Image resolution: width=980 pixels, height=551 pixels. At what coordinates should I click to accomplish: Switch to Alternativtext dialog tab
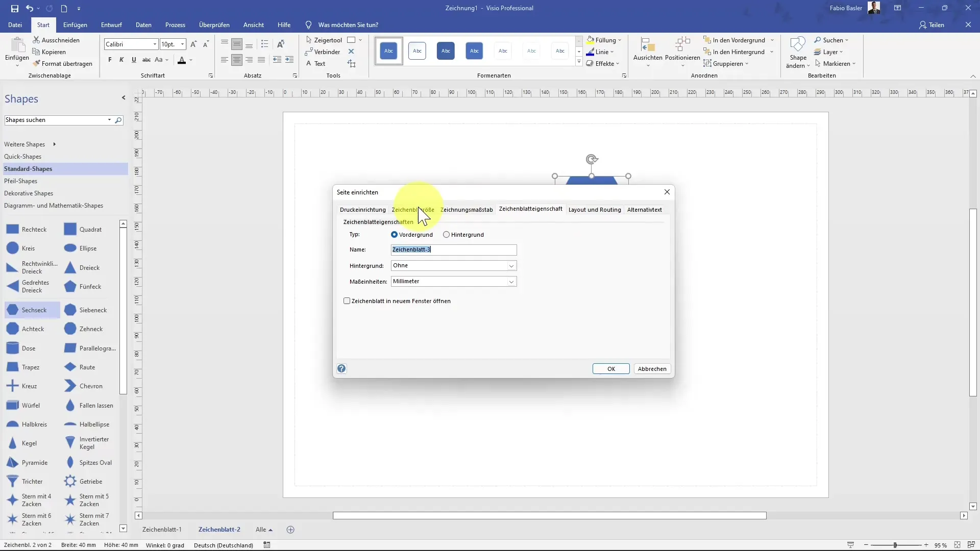[644, 210]
